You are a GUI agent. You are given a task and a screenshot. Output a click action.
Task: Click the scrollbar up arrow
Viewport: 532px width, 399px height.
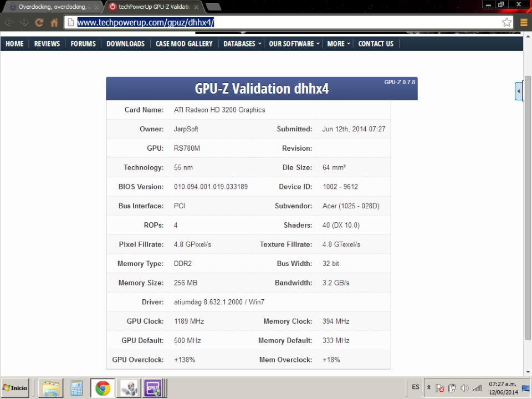(x=528, y=35)
